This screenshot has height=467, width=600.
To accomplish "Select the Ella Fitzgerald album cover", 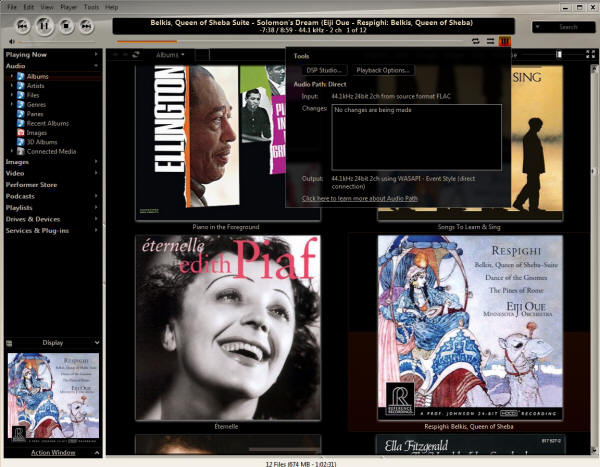I will (470, 445).
